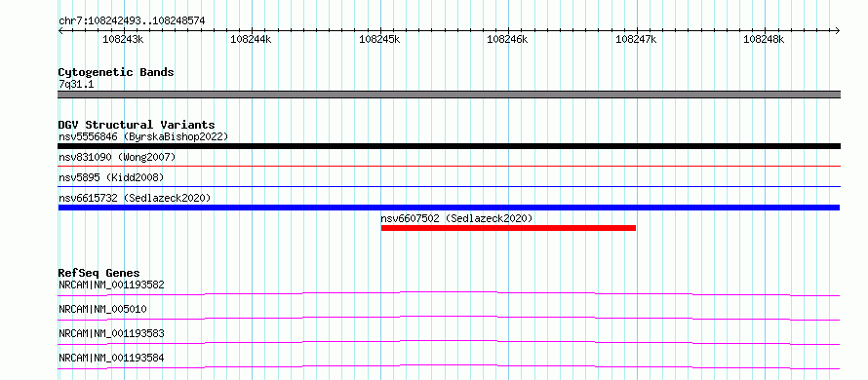Open the NRCAM|NM_001193583 transcript label
Screen dimensions: 868x380
tap(111, 333)
